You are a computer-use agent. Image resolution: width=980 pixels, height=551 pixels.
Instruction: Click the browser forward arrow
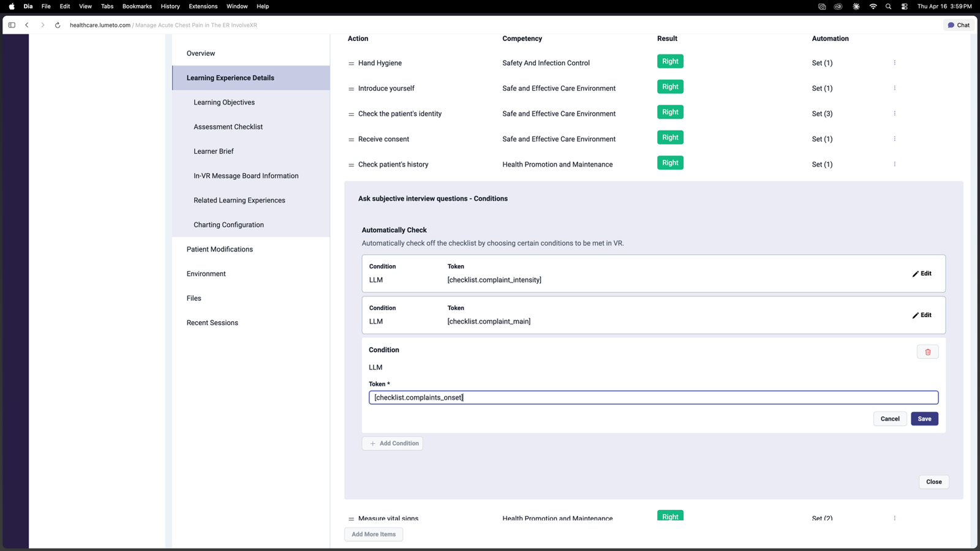42,25
